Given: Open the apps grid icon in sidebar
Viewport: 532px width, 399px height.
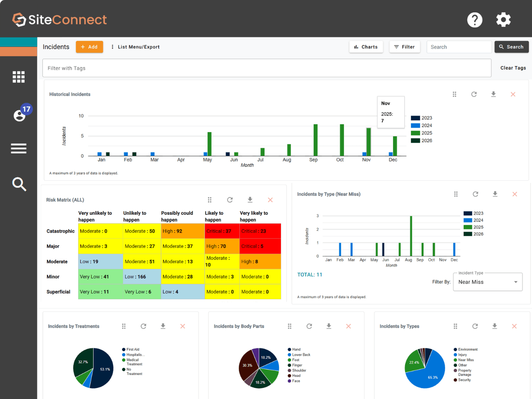Looking at the screenshot, I should tap(19, 77).
